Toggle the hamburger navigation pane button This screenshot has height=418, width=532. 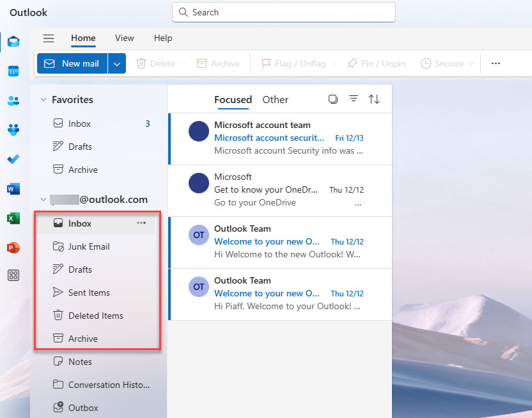click(49, 38)
